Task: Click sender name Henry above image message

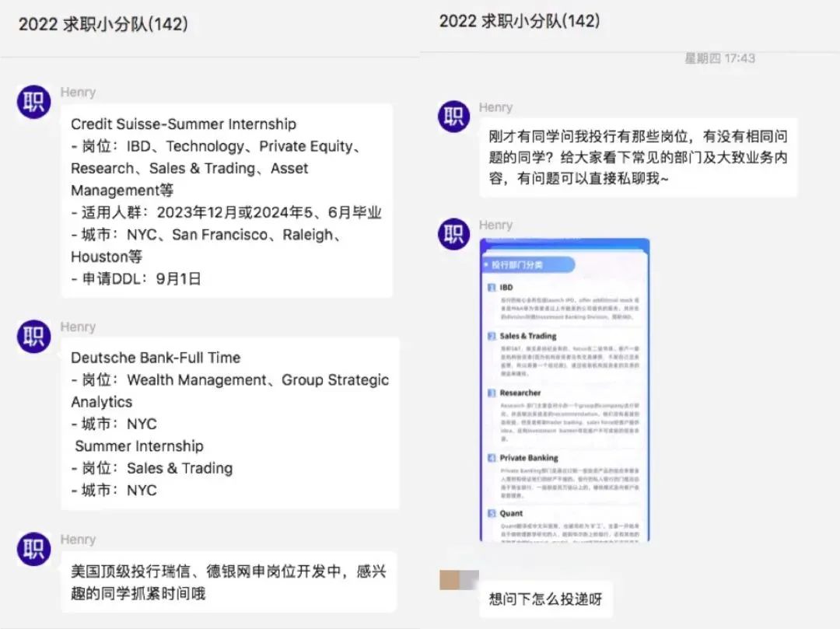Action: [x=495, y=225]
